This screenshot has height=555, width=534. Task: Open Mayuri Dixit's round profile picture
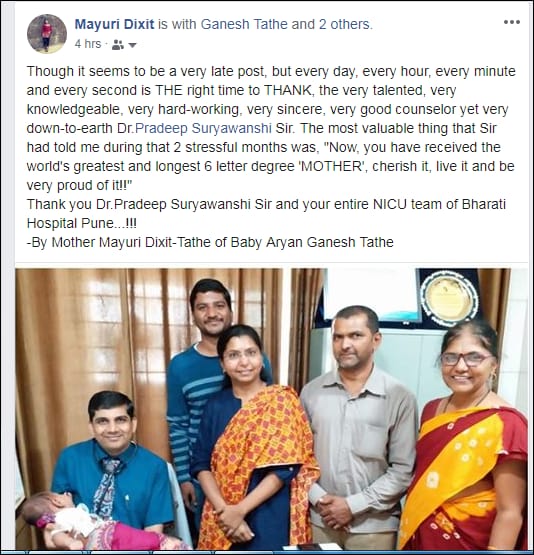pos(46,34)
